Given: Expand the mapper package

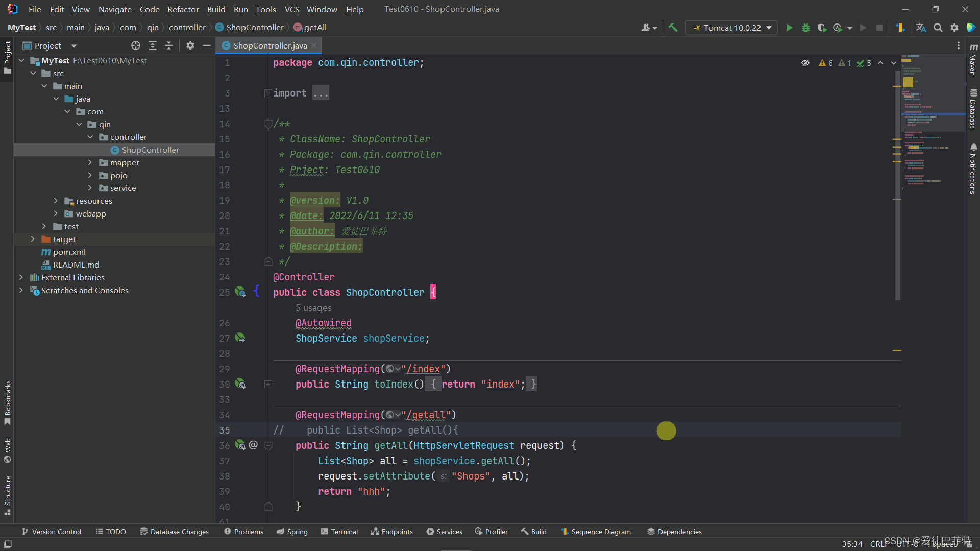Looking at the screenshot, I should click(90, 162).
